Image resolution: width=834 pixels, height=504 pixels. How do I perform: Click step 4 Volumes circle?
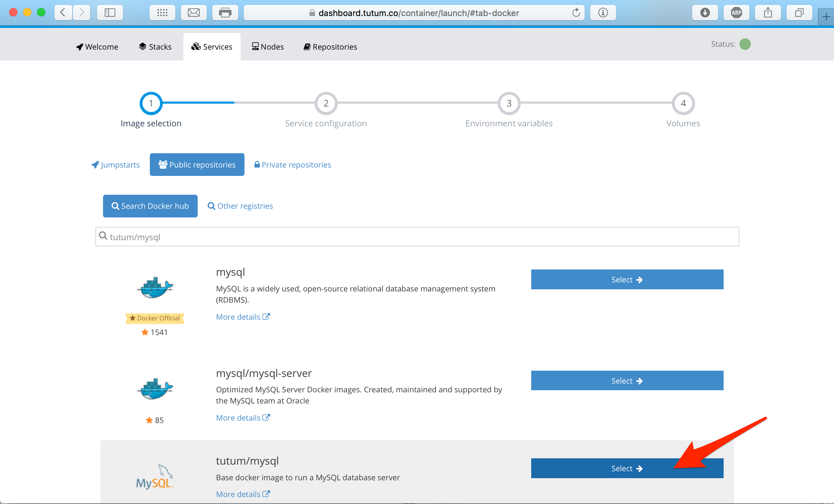(x=683, y=103)
